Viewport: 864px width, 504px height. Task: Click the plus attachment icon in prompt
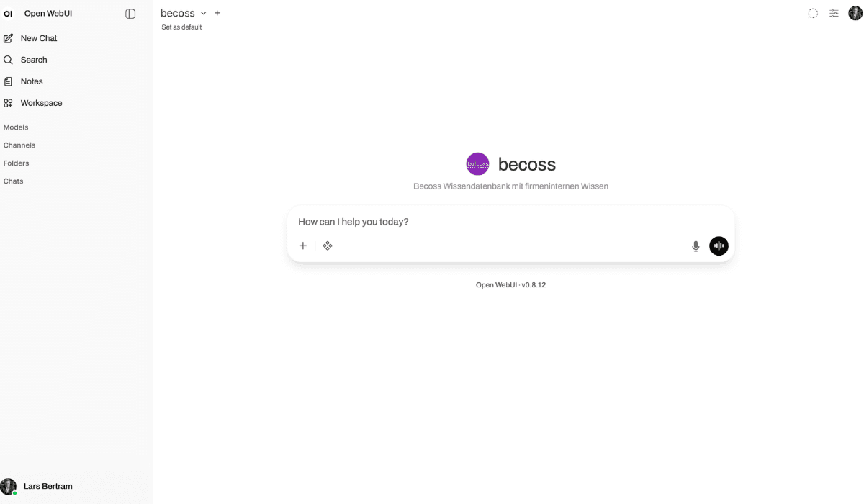tap(303, 246)
